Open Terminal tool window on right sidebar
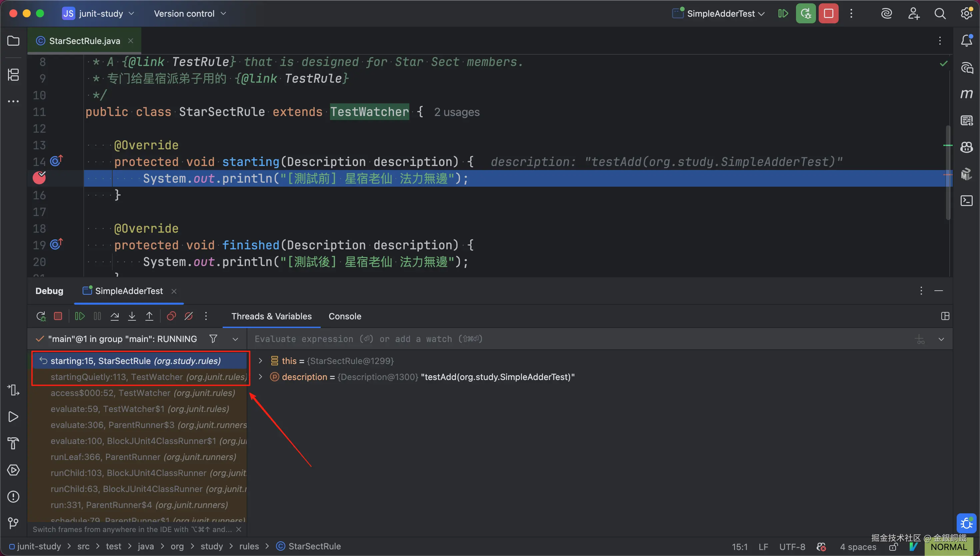980x556 pixels. [966, 201]
